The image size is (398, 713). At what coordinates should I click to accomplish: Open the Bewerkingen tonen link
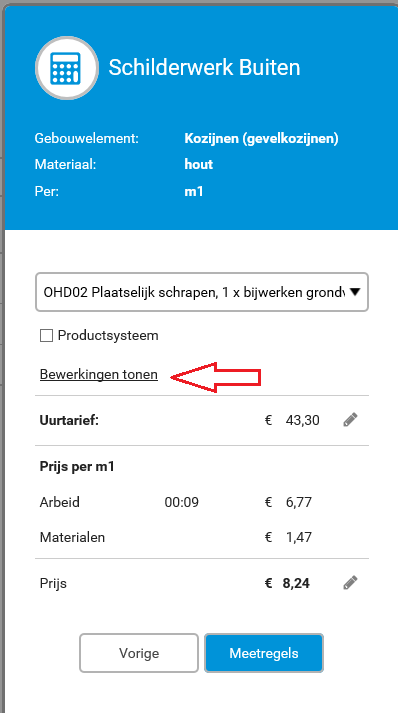click(x=99, y=374)
